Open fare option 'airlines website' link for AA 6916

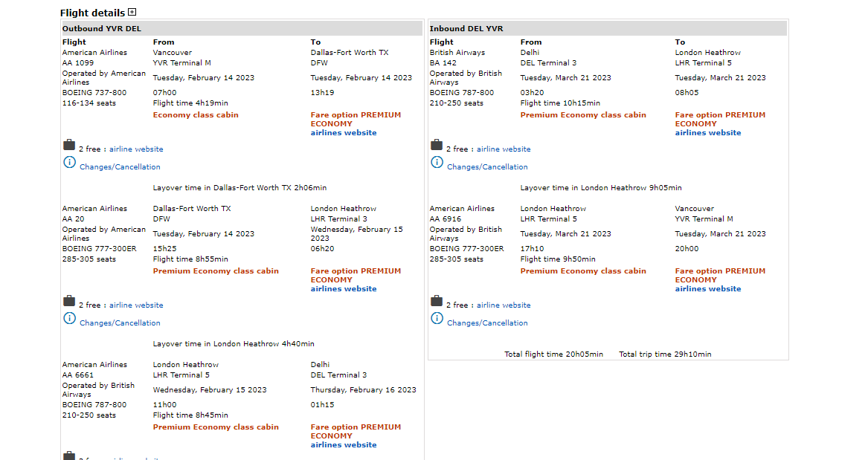coord(708,289)
